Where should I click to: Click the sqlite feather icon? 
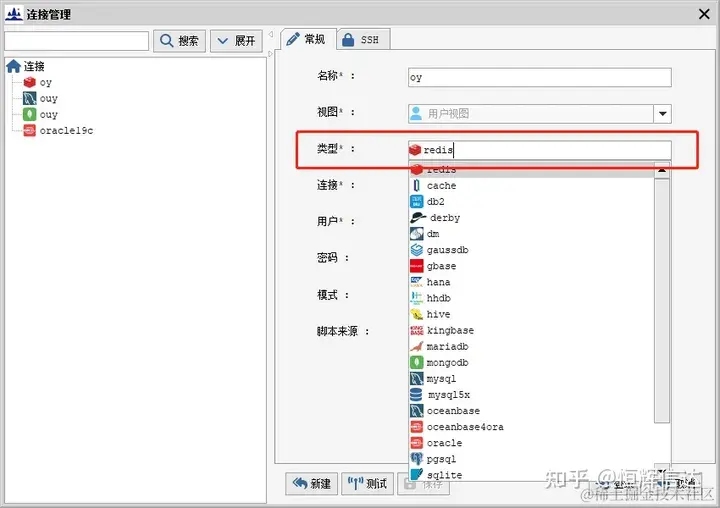coord(416,474)
